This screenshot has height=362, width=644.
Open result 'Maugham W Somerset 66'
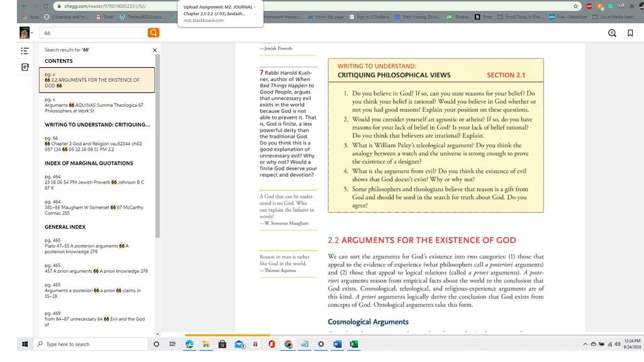pos(97,207)
